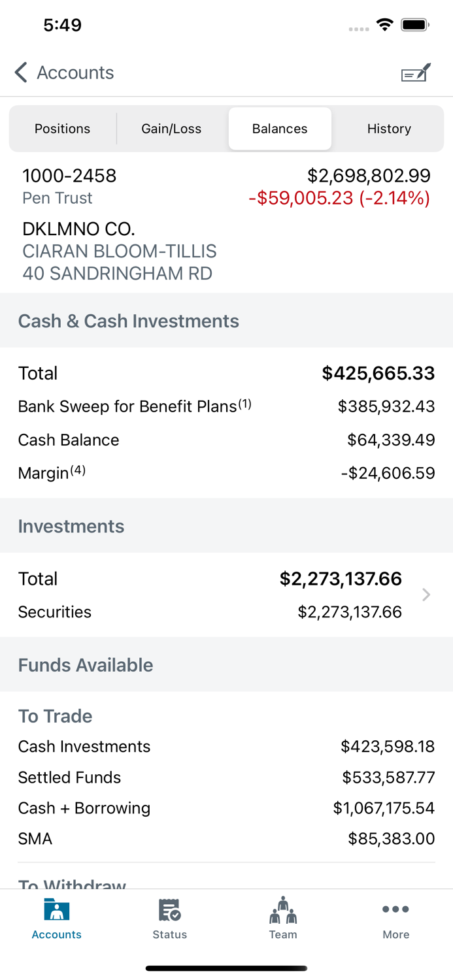Tap the Cash & Cash Investments section header

point(128,321)
